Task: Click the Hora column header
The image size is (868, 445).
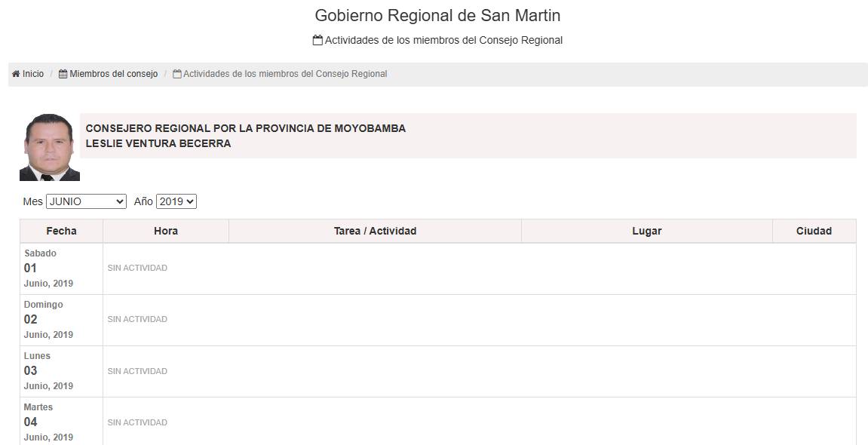Action: 166,231
